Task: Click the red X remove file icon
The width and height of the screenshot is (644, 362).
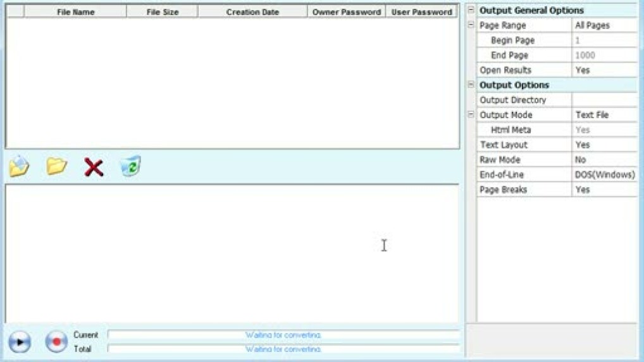Action: click(x=94, y=167)
